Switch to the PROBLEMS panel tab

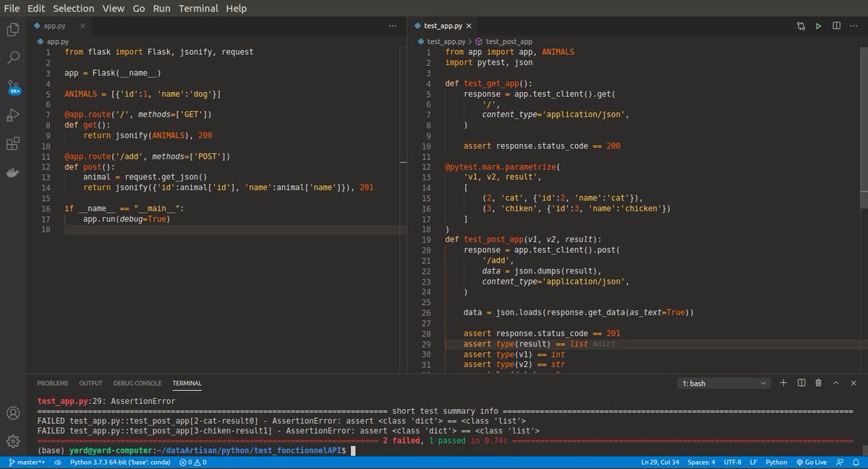click(x=53, y=383)
